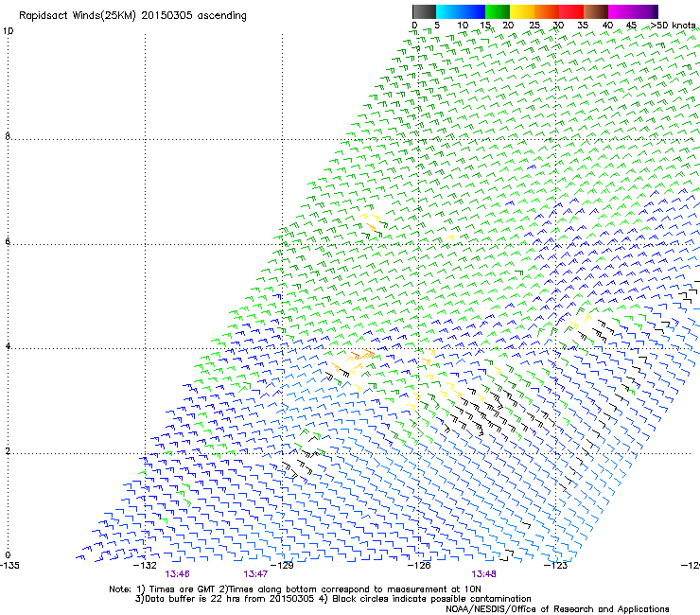Click the longitude label "-123"
The height and width of the screenshot is (615, 700).
click(x=555, y=566)
